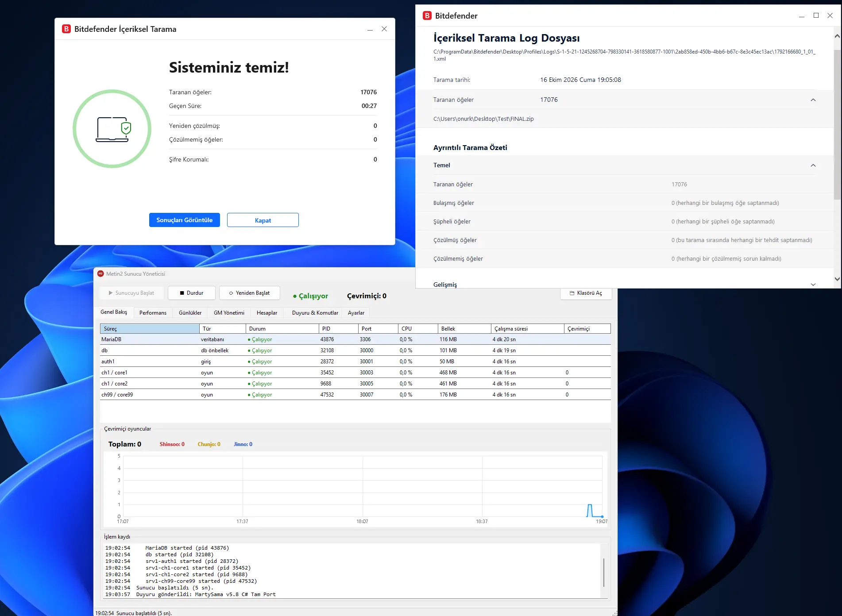The width and height of the screenshot is (842, 616).
Task: Click the İşlem kaydı log scrollbar
Action: pos(603,572)
